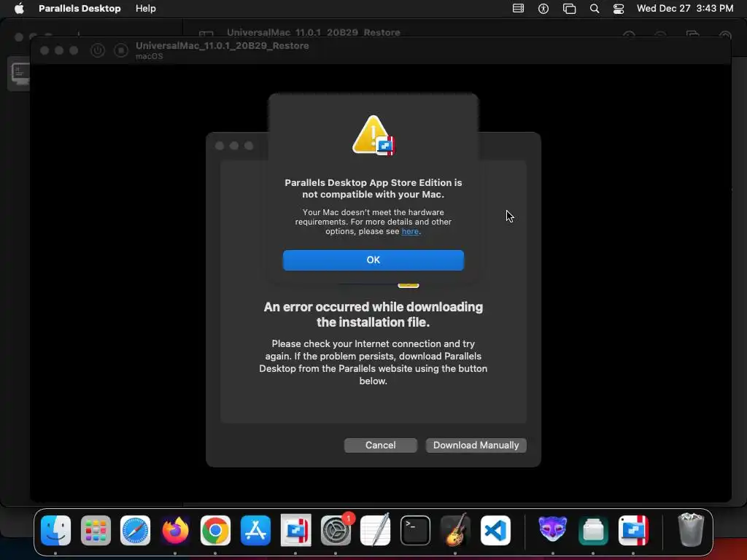Open the teal folder app in Dock
Viewport: 747px width, 560px height.
pyautogui.click(x=593, y=531)
